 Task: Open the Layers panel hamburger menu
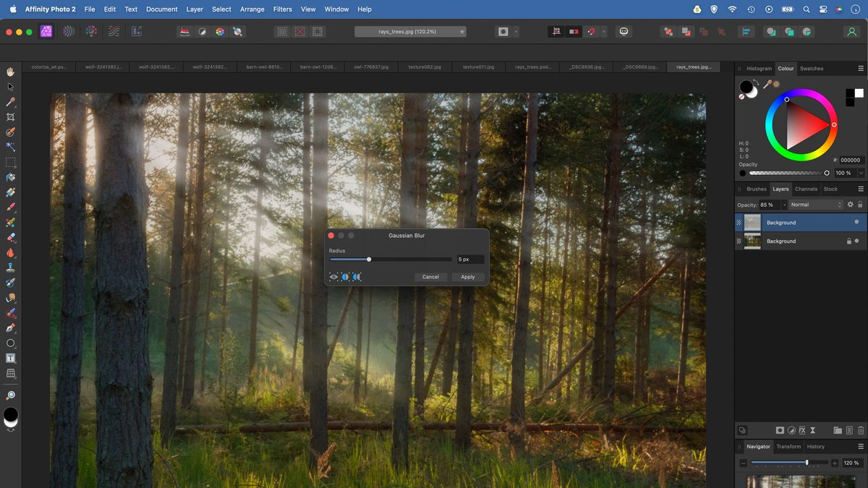[x=861, y=189]
